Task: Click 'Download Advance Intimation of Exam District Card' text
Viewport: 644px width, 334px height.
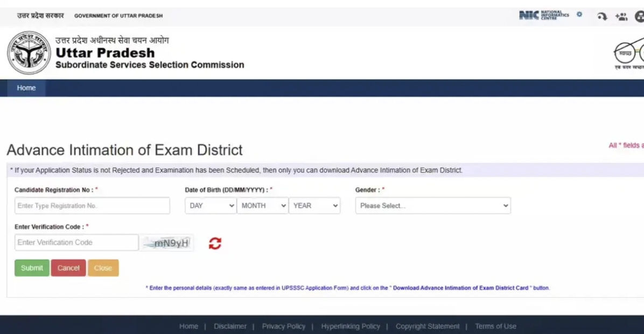Action: [x=460, y=288]
